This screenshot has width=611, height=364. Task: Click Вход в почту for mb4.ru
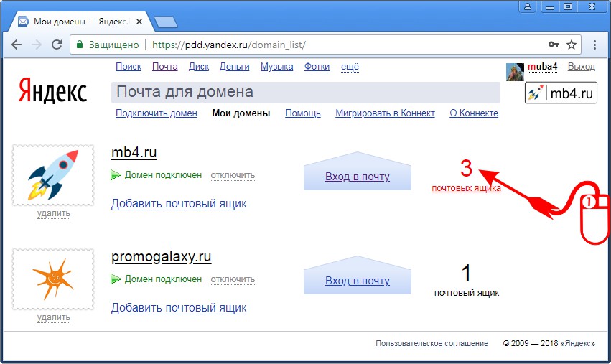358,177
